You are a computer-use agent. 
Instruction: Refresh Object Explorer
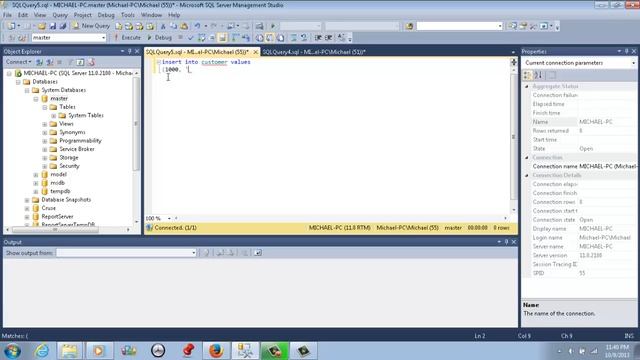tap(80, 62)
